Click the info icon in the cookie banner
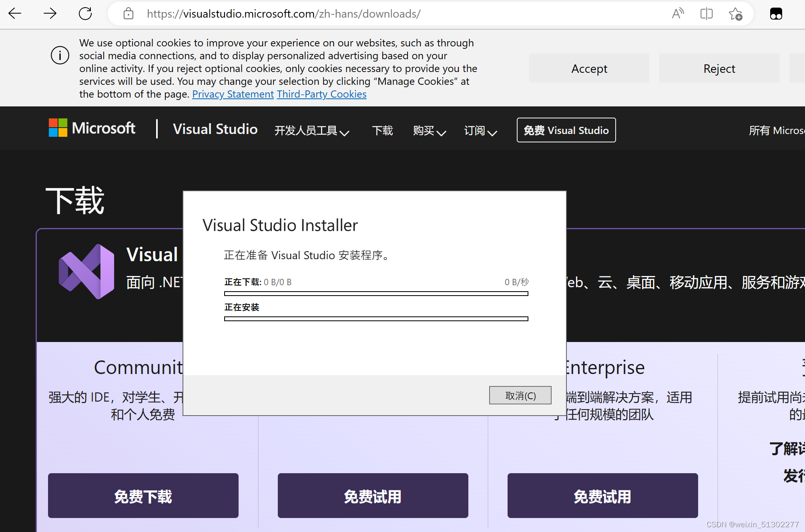805x532 pixels. point(60,56)
